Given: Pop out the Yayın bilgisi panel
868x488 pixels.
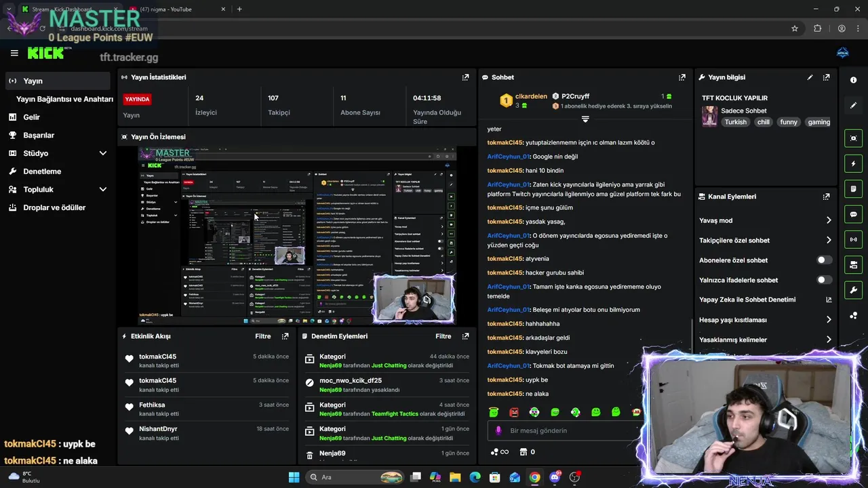Looking at the screenshot, I should pos(826,77).
